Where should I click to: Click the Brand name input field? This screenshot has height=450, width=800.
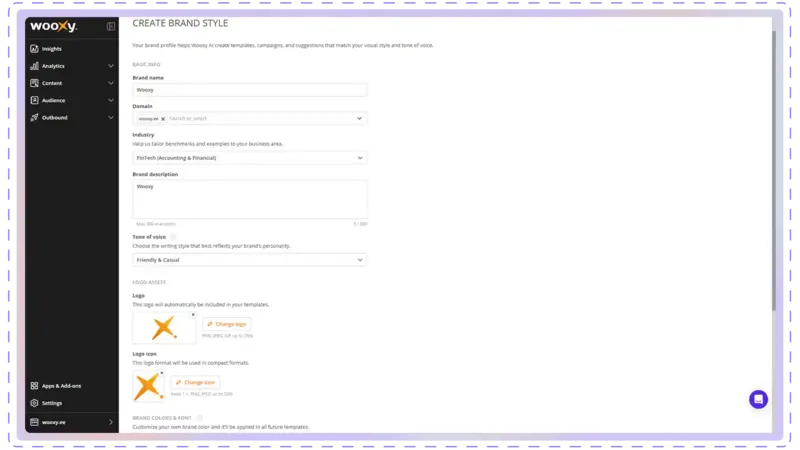[x=249, y=90]
